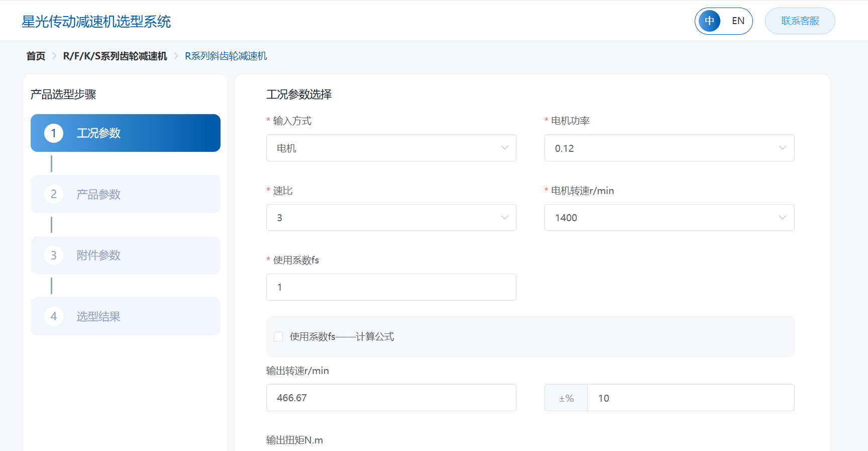Screen dimensions: 868x451
Task: Click the 联系客服 button
Action: pyautogui.click(x=800, y=21)
